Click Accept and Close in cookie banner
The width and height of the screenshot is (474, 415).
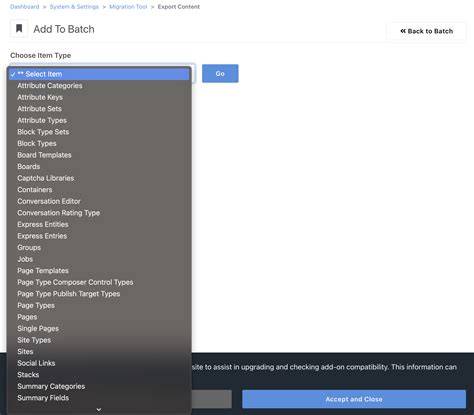tap(354, 399)
